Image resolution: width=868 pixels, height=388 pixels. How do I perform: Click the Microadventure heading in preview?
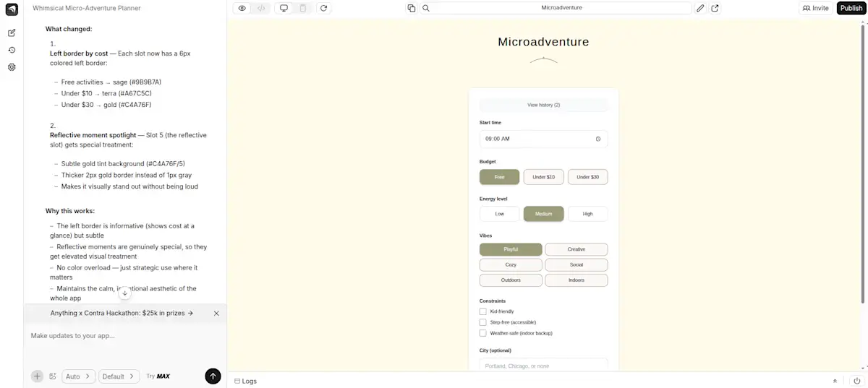(x=543, y=42)
